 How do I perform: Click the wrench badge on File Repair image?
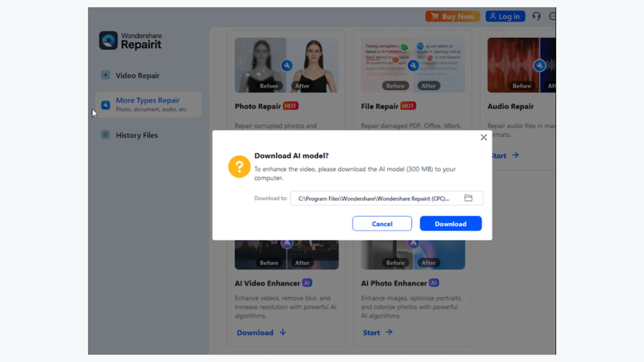pos(413,66)
